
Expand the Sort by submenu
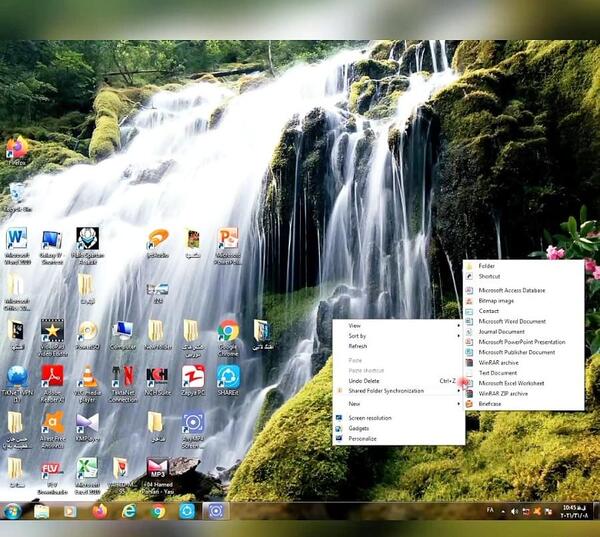pyautogui.click(x=399, y=336)
